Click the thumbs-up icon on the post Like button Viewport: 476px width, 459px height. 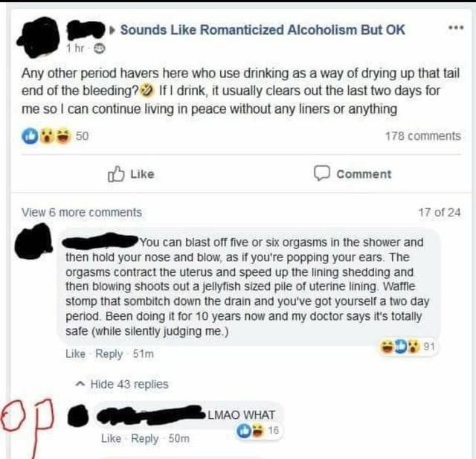coord(116,173)
